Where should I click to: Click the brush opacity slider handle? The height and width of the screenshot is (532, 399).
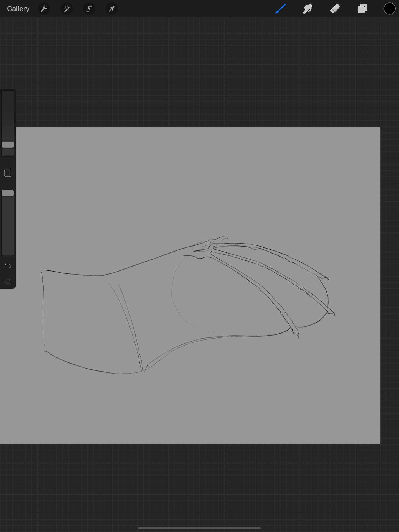[x=8, y=193]
